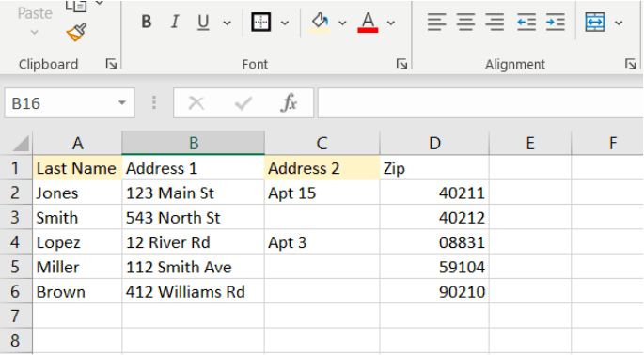
Task: Select cell 'Miller'
Action: point(77,267)
